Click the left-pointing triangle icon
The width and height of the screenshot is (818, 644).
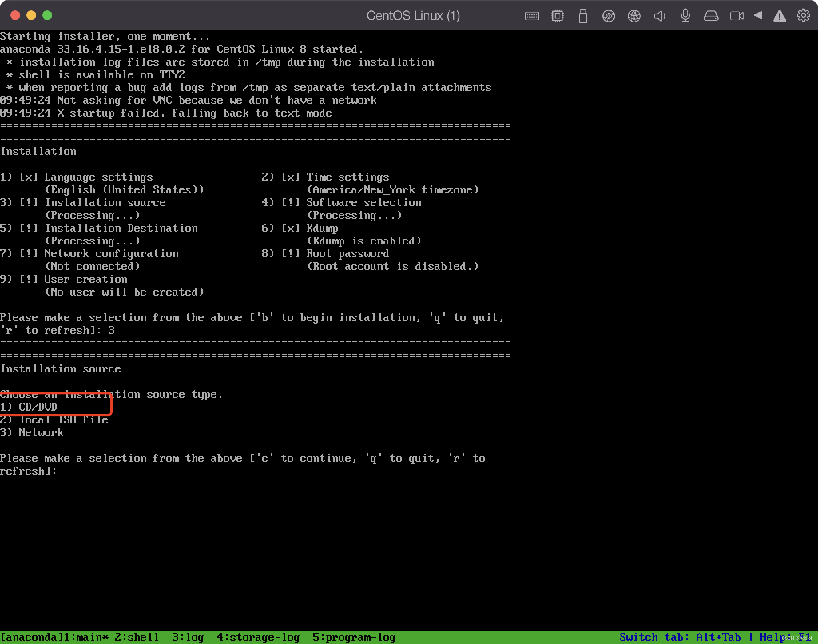pyautogui.click(x=758, y=16)
